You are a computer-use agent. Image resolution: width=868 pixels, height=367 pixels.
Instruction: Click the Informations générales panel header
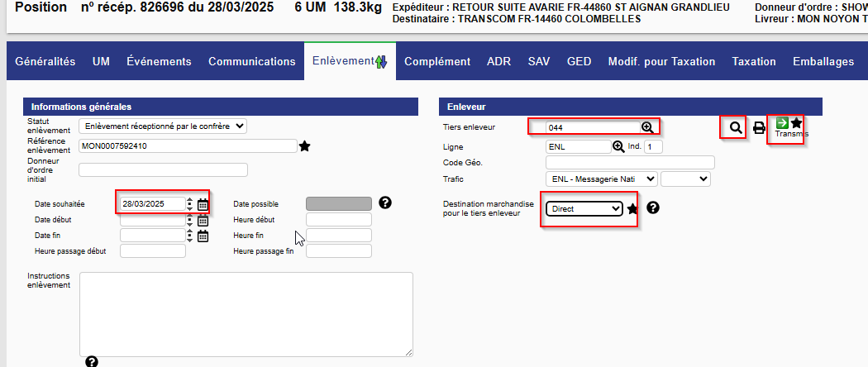tap(221, 107)
